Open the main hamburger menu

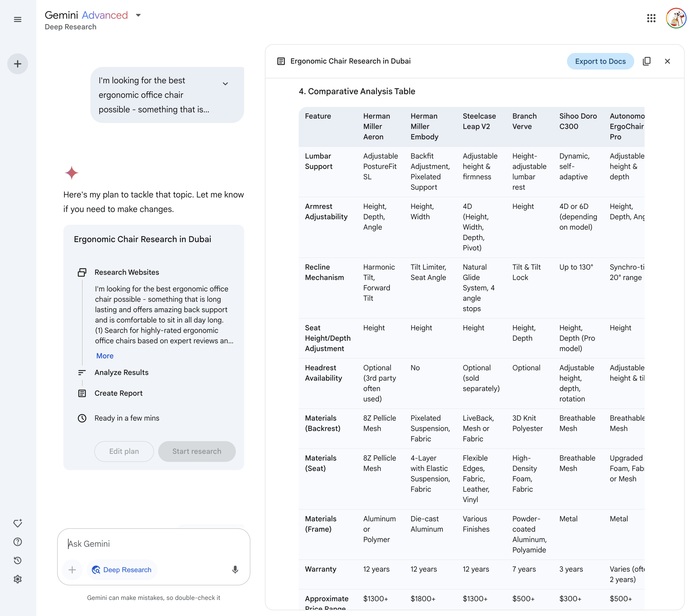click(18, 19)
